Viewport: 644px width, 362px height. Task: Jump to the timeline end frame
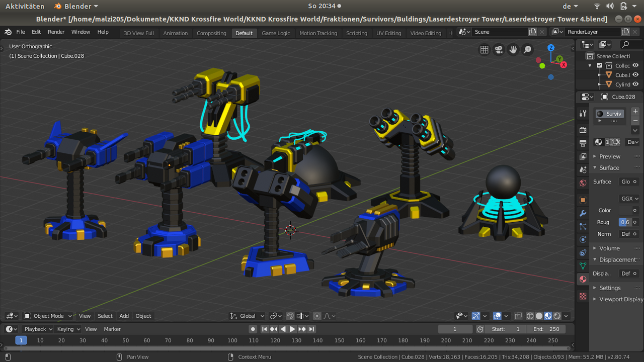(311, 329)
